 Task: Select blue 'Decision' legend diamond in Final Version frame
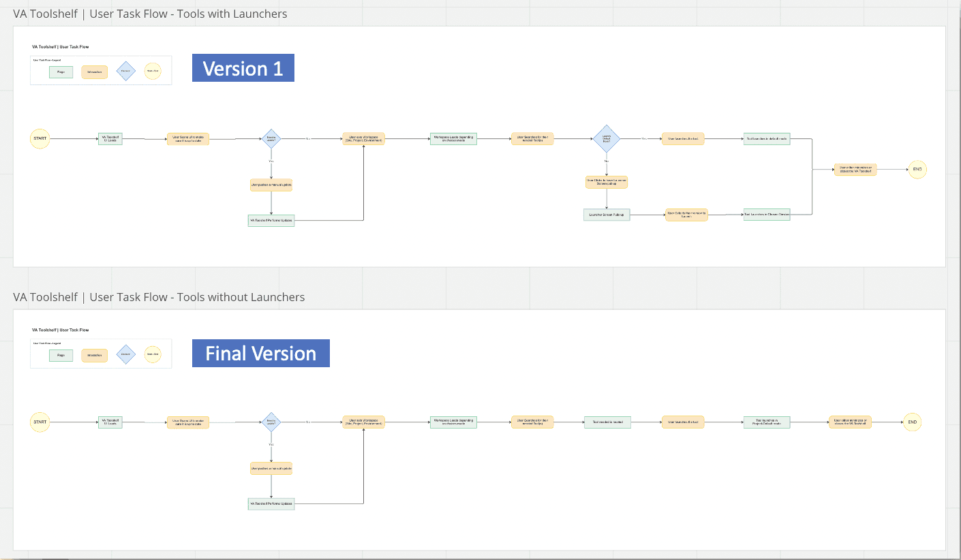tap(125, 354)
